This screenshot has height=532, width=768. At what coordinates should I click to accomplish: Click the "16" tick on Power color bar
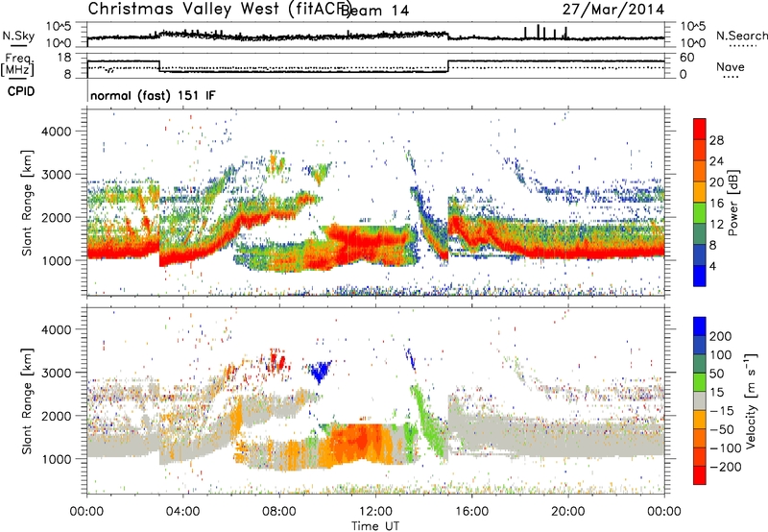(716, 204)
